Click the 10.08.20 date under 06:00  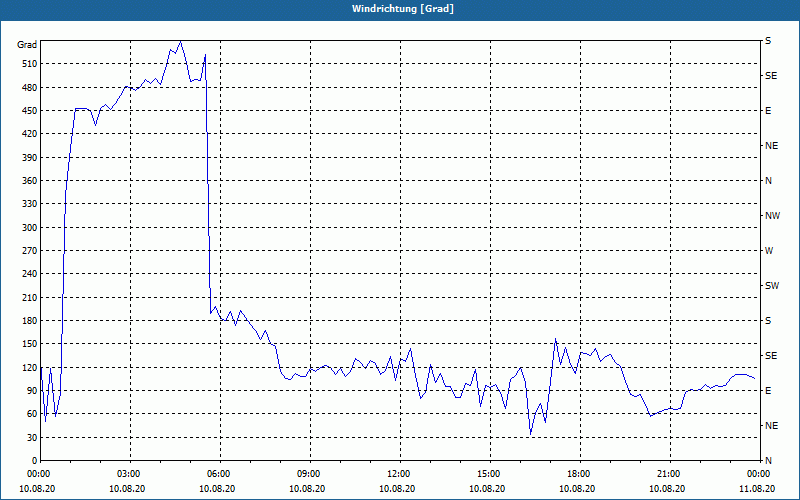pyautogui.click(x=217, y=489)
